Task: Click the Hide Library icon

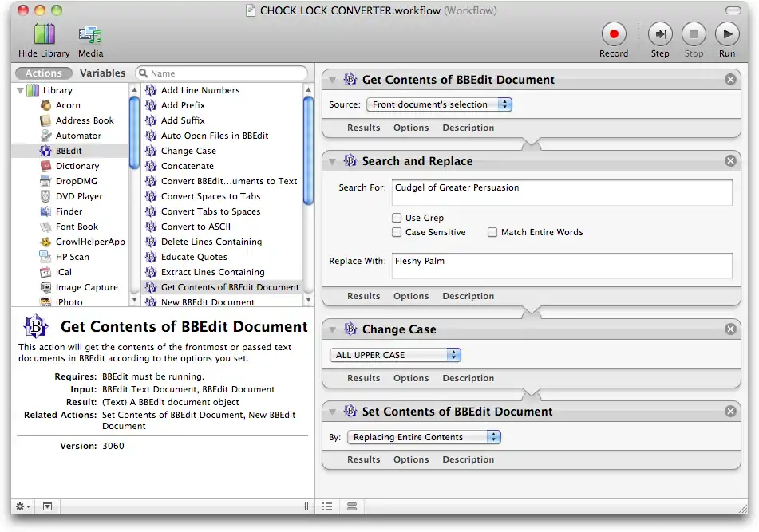Action: 44,35
